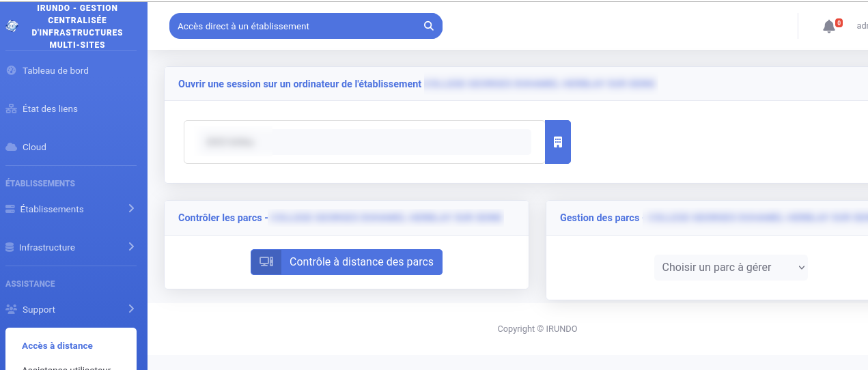
Task: Click the search magnifier icon
Action: (429, 26)
